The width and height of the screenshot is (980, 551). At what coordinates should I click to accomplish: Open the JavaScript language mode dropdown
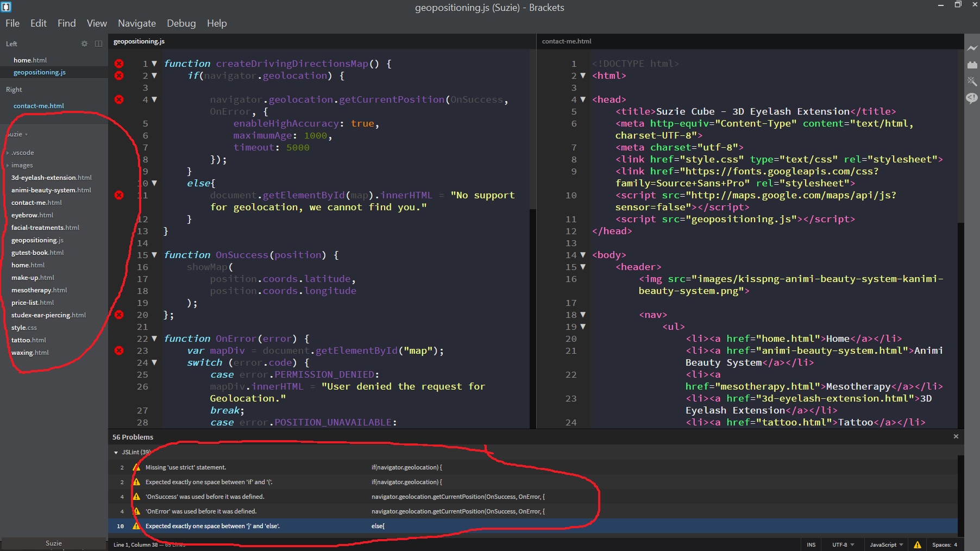[x=885, y=544]
